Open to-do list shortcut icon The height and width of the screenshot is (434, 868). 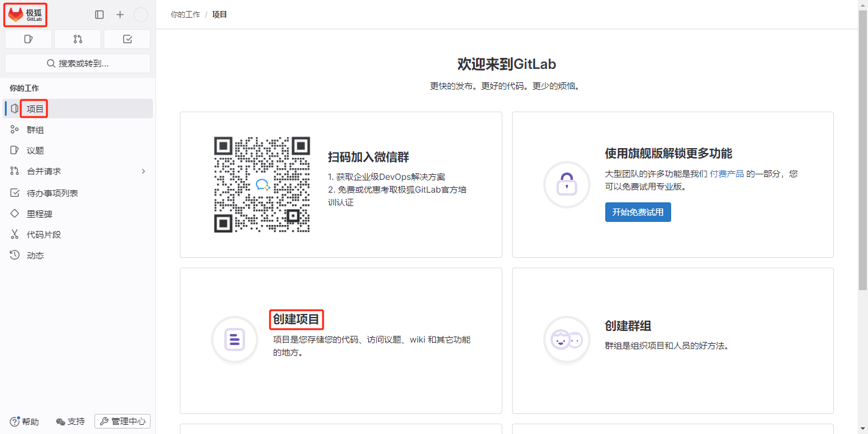click(127, 39)
